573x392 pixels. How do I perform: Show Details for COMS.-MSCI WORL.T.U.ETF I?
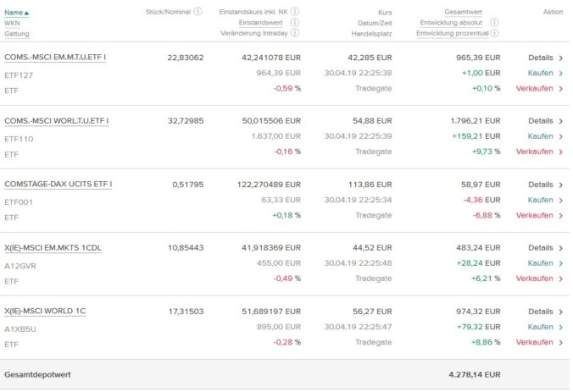click(x=545, y=121)
